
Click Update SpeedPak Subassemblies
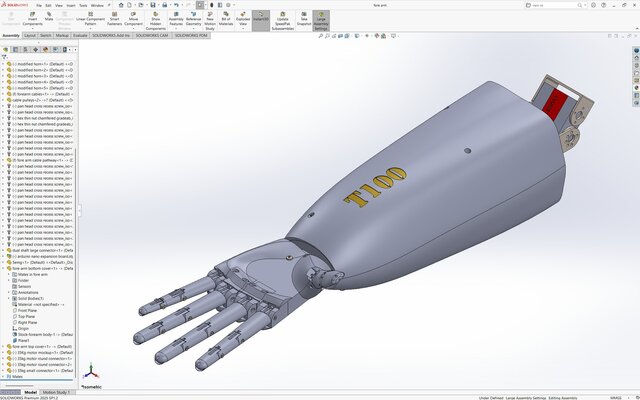(283, 21)
